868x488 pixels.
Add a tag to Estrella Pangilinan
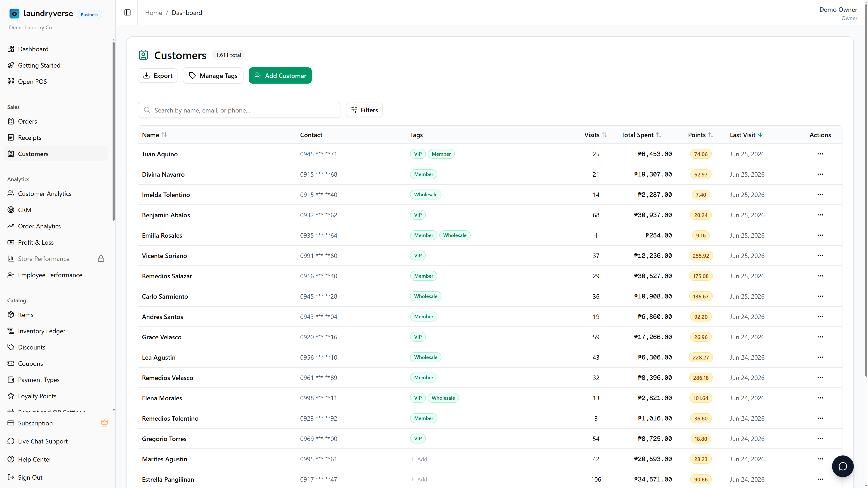[419, 479]
